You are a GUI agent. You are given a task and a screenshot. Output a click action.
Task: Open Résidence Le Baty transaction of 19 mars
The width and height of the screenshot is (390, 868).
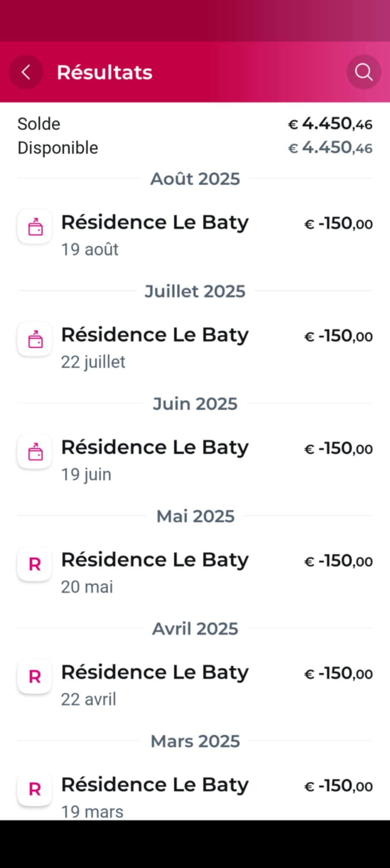(155, 785)
